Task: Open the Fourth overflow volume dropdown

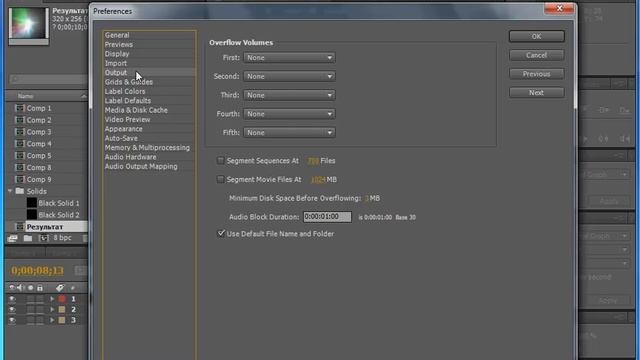Action: tap(289, 114)
